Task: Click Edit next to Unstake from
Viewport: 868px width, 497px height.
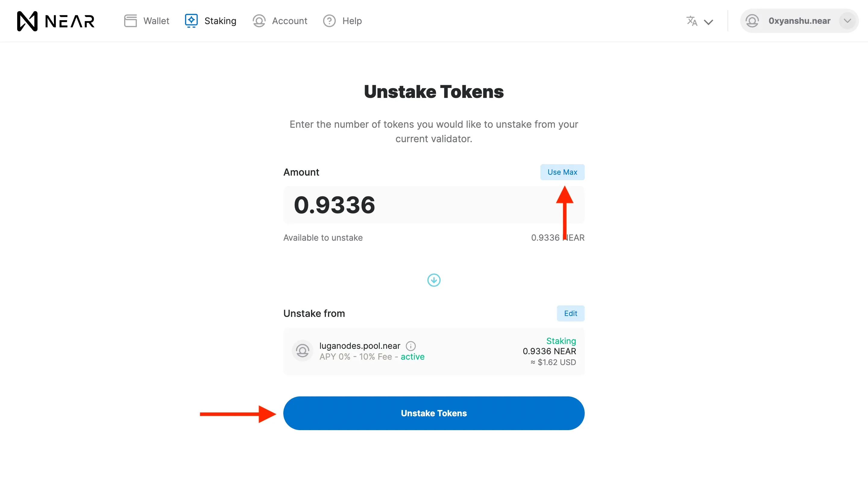Action: point(570,313)
